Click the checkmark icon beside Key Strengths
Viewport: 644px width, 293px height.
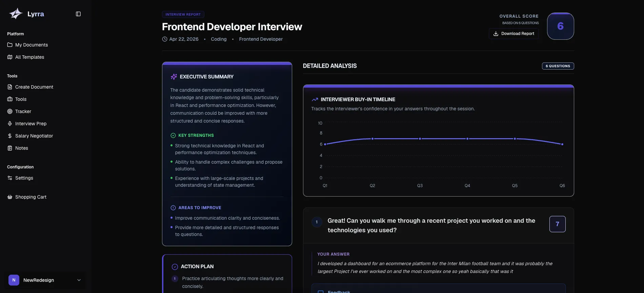click(x=173, y=135)
